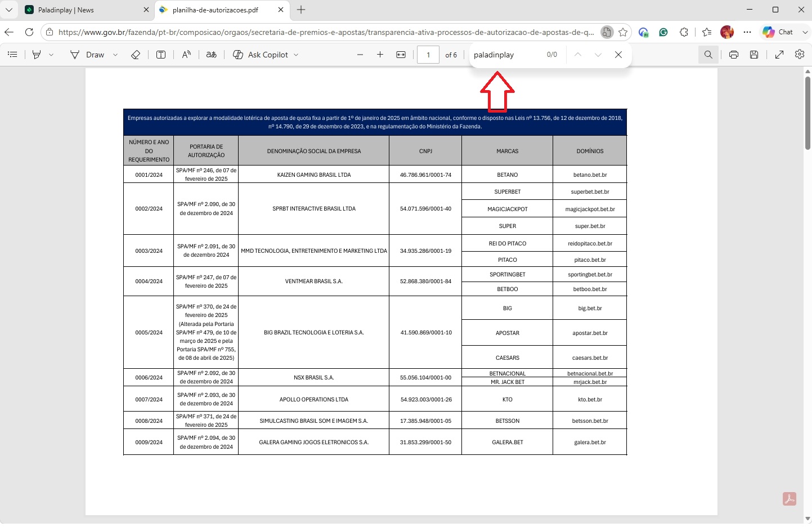Click the MAGICJACKPOT brand cell
This screenshot has width=812, height=527.
pyautogui.click(x=508, y=209)
